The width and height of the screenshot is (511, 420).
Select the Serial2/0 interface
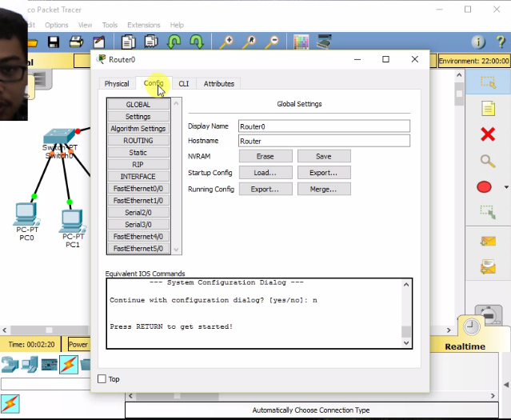[x=138, y=213]
